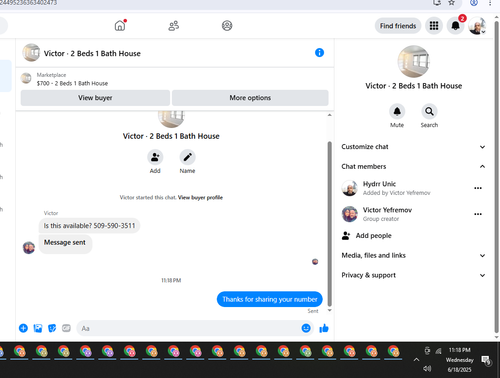
Task: Click the Find friends button
Action: point(398,26)
